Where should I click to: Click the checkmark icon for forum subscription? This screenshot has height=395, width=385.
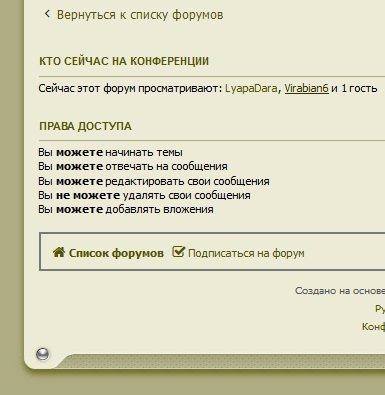pos(178,252)
